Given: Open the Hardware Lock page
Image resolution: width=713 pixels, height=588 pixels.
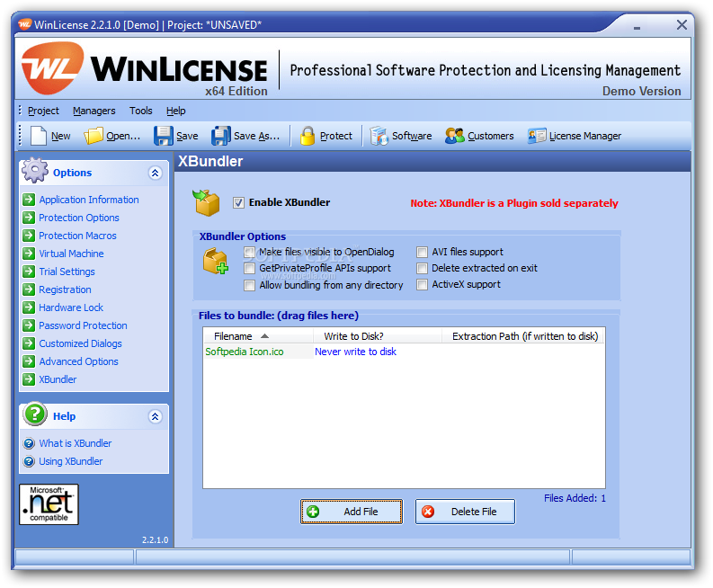Looking at the screenshot, I should point(71,307).
